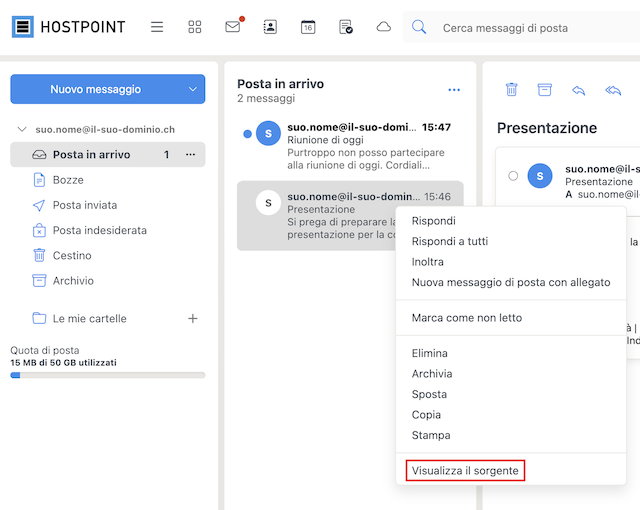640x510 pixels.
Task: Choose Sposta from context menu
Action: coord(429,394)
